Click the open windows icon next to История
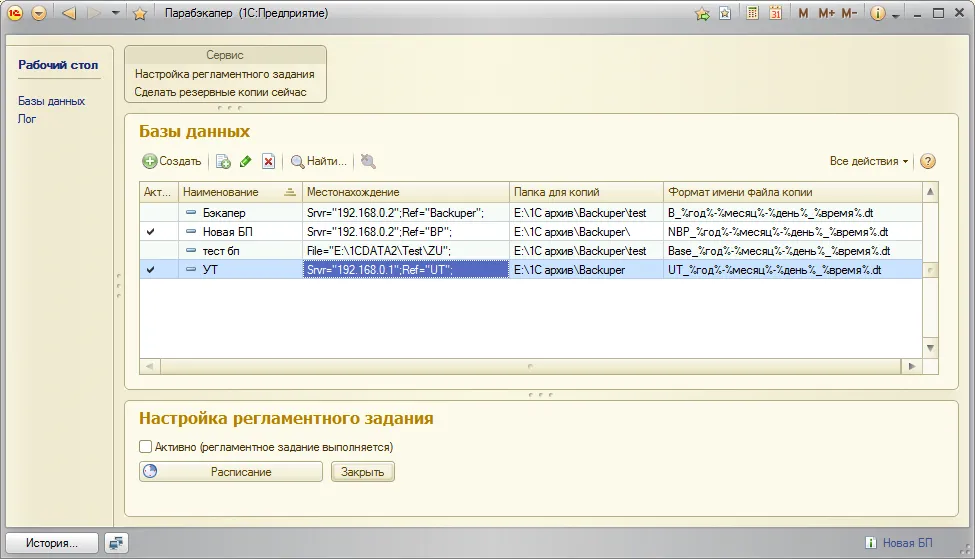Image resolution: width=975 pixels, height=559 pixels. pos(117,543)
